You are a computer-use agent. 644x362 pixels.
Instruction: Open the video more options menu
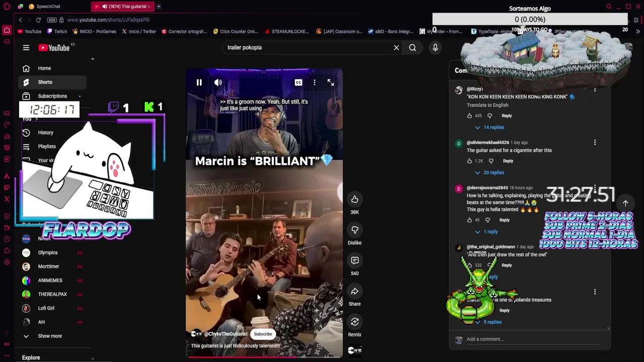[x=314, y=82]
